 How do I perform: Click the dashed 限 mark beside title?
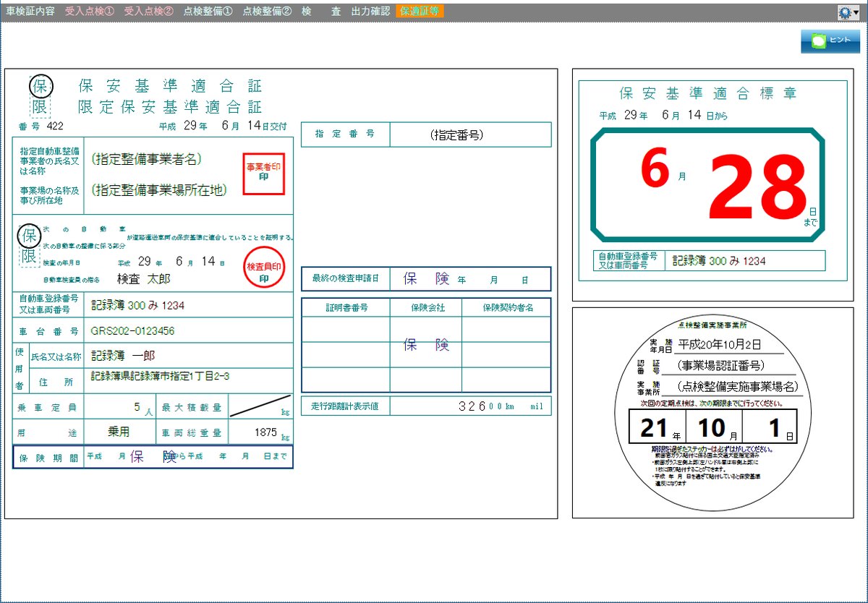point(41,107)
